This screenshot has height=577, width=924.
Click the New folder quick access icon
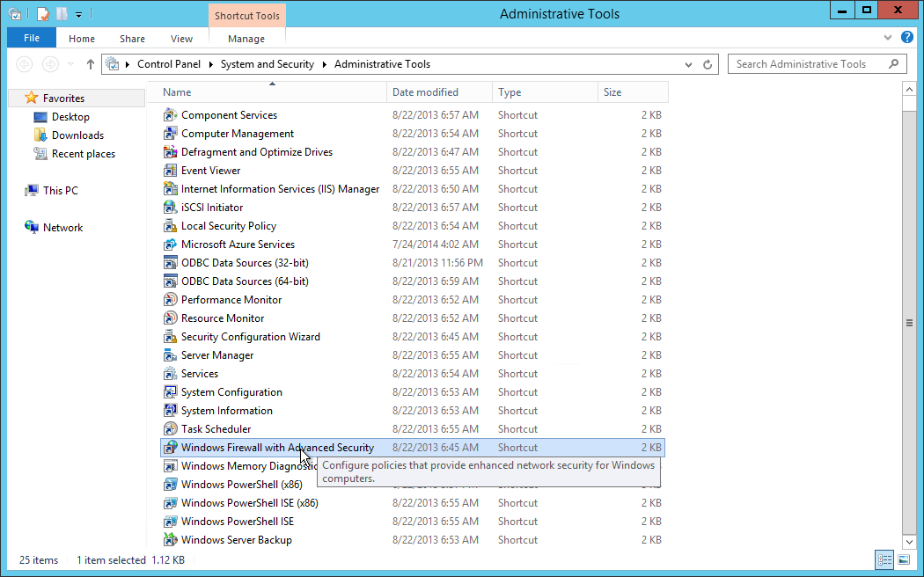62,14
